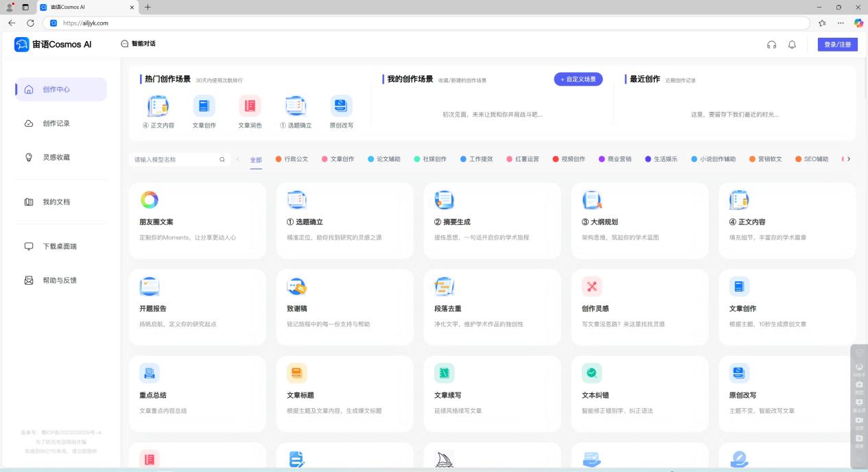The height and width of the screenshot is (472, 868).
Task: Click the 自定义场景 button
Action: 578,79
